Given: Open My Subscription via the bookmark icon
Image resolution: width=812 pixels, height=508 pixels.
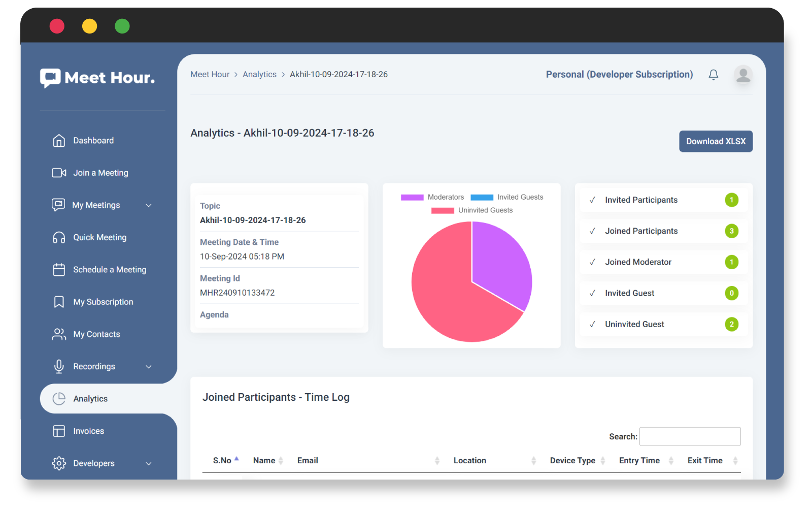Looking at the screenshot, I should coord(58,301).
